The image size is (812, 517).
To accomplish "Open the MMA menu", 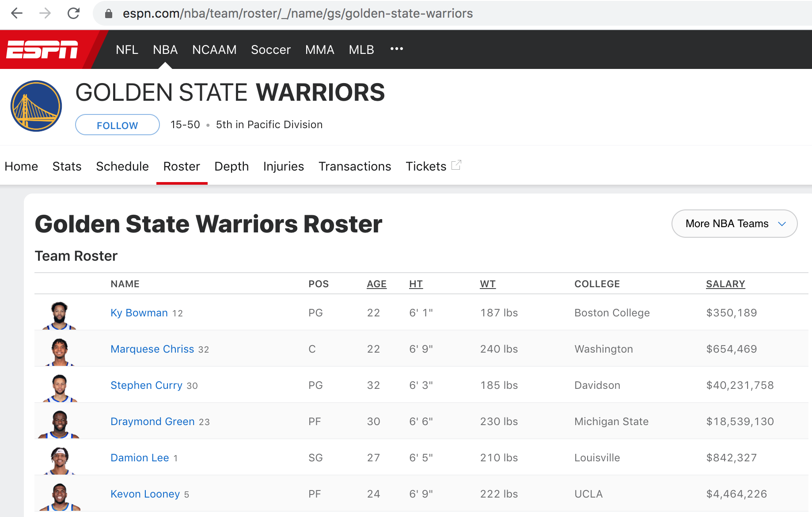I will click(320, 49).
